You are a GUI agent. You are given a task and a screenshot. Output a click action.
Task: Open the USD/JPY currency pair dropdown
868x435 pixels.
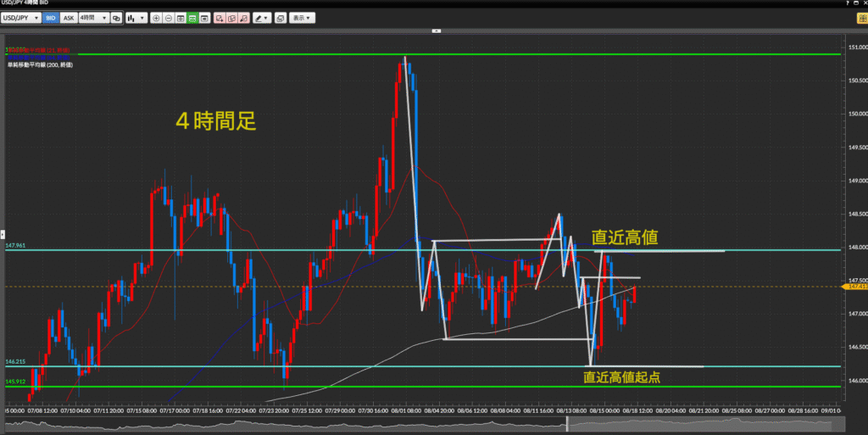pos(21,19)
